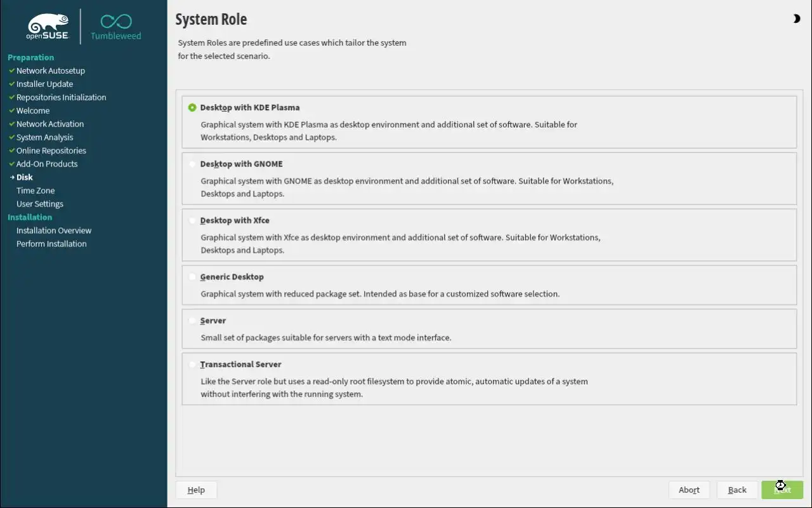Click the checkmark beside Add-On Products
Screen dimensions: 812x508
[11, 164]
